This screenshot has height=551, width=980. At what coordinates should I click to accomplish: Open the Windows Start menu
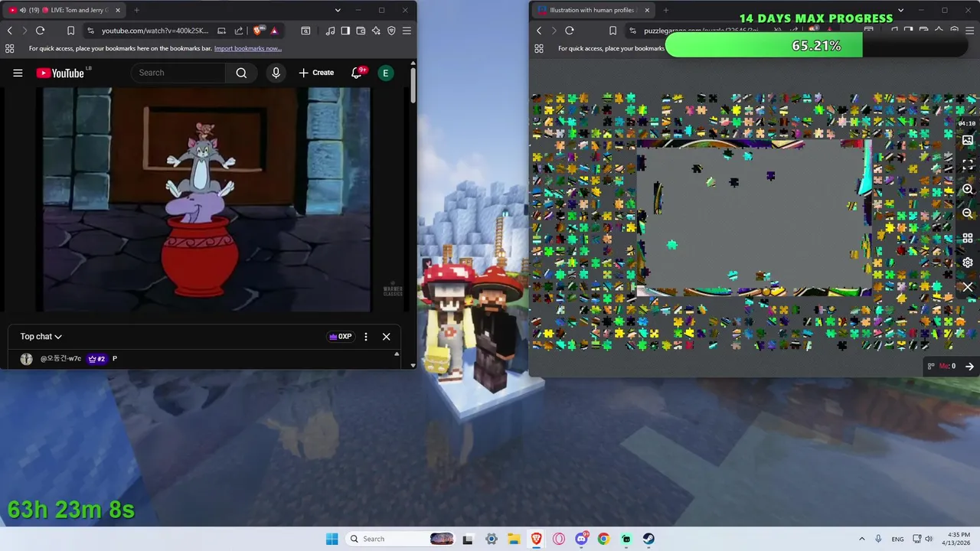[x=332, y=539]
